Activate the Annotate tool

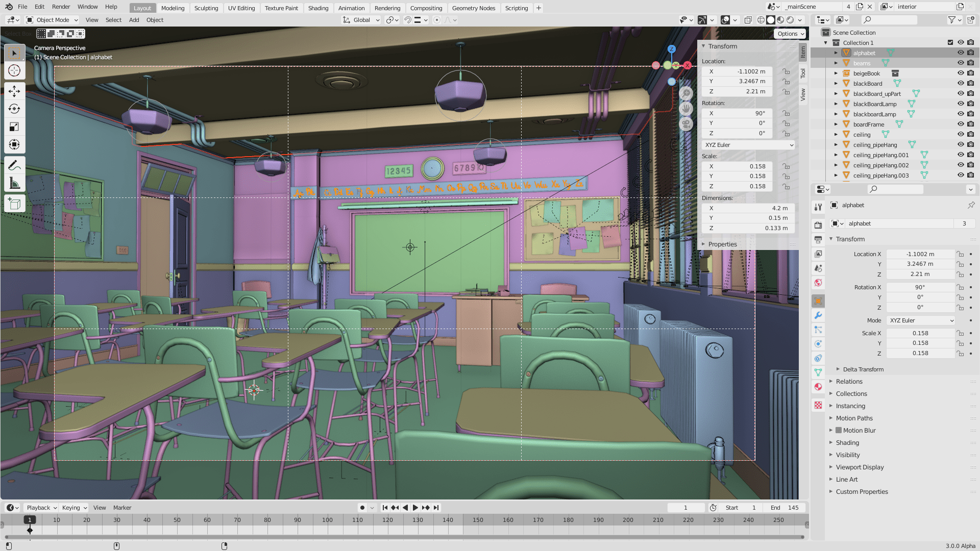(14, 164)
